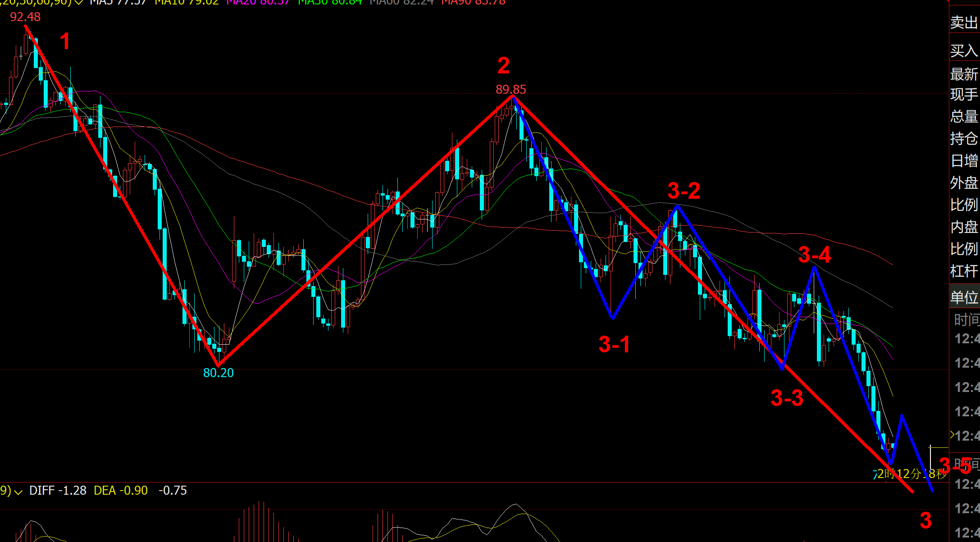Click the yellow arrow beside time list

click(x=952, y=435)
